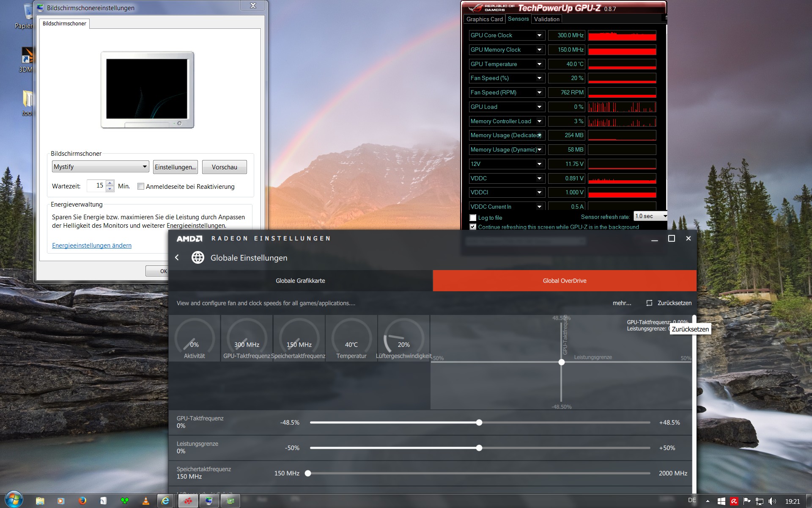The height and width of the screenshot is (508, 812).
Task: Expand the GPU Core Clock sensor dropdown
Action: click(x=539, y=36)
